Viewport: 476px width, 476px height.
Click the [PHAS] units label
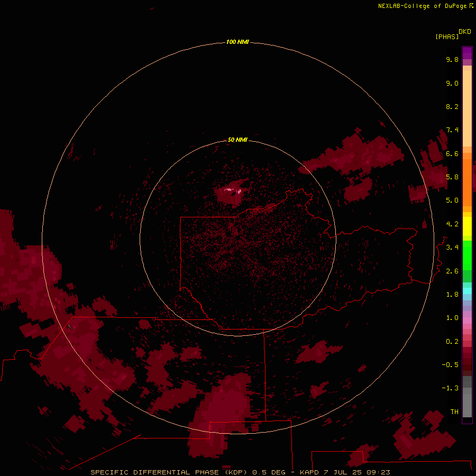pyautogui.click(x=447, y=36)
